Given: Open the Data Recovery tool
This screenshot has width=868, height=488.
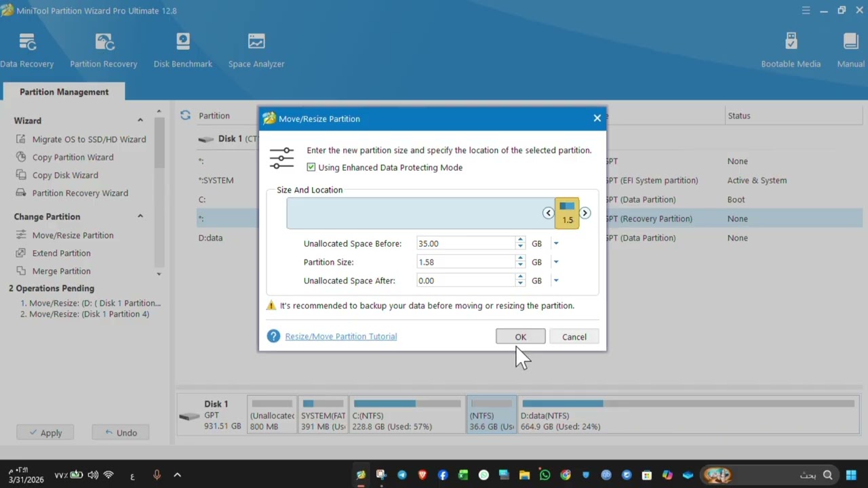Looking at the screenshot, I should [27, 51].
